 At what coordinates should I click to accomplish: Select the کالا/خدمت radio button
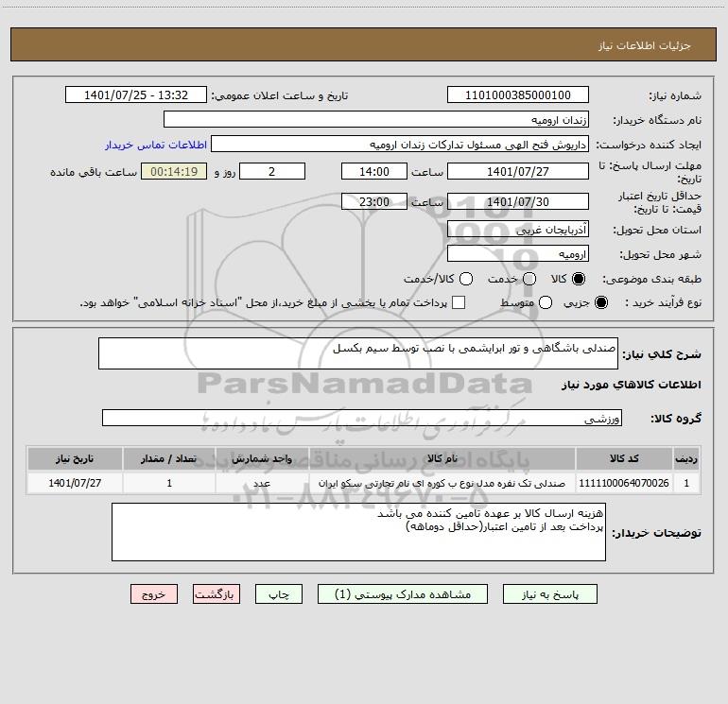coord(466,279)
